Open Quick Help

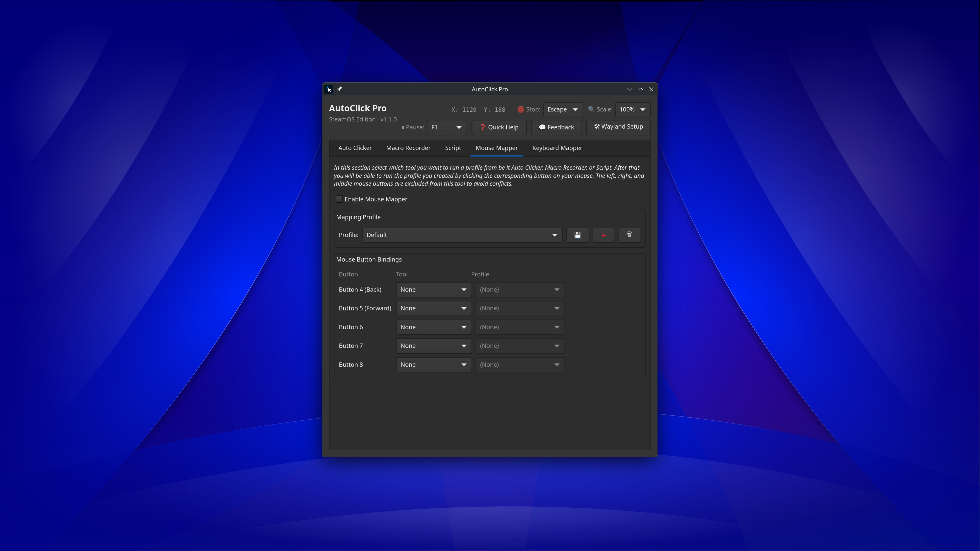point(499,127)
